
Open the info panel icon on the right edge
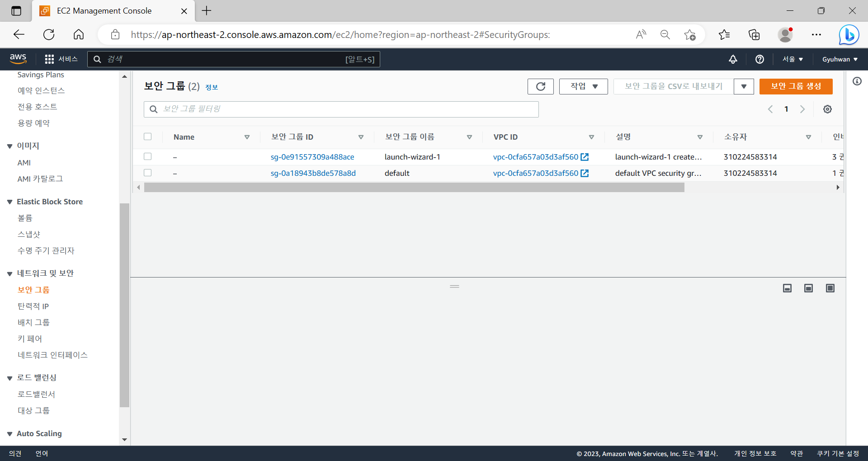tap(857, 81)
